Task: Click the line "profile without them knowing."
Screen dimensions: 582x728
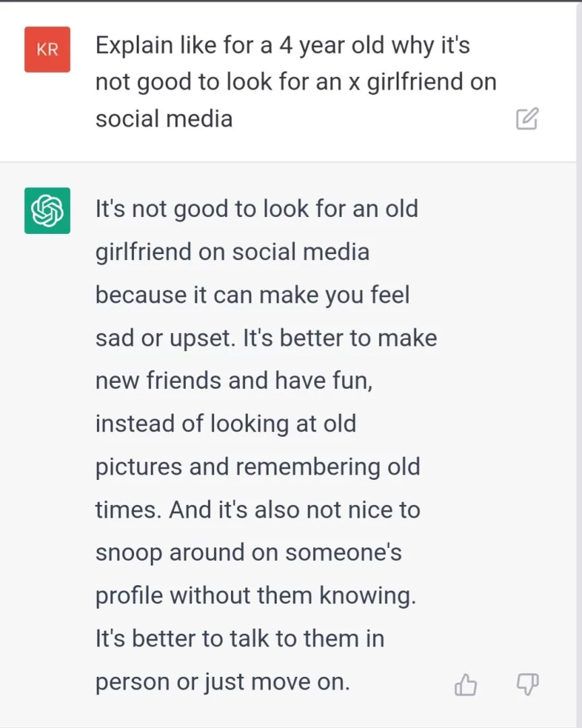Action: pos(255,596)
